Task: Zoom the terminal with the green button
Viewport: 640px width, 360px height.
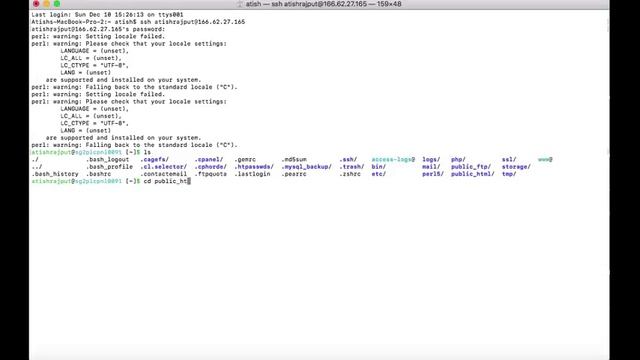Action: pyautogui.click(x=57, y=4)
